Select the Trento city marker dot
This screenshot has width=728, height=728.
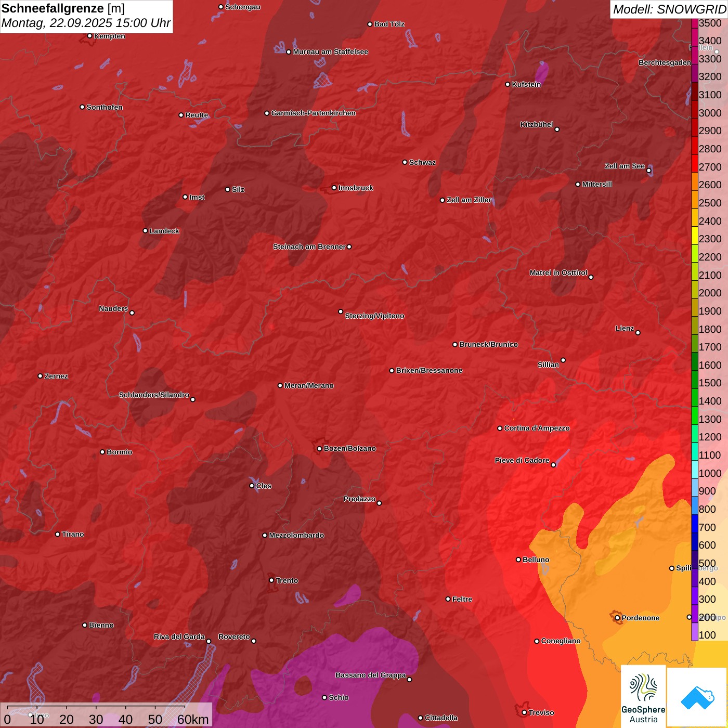coord(271,580)
